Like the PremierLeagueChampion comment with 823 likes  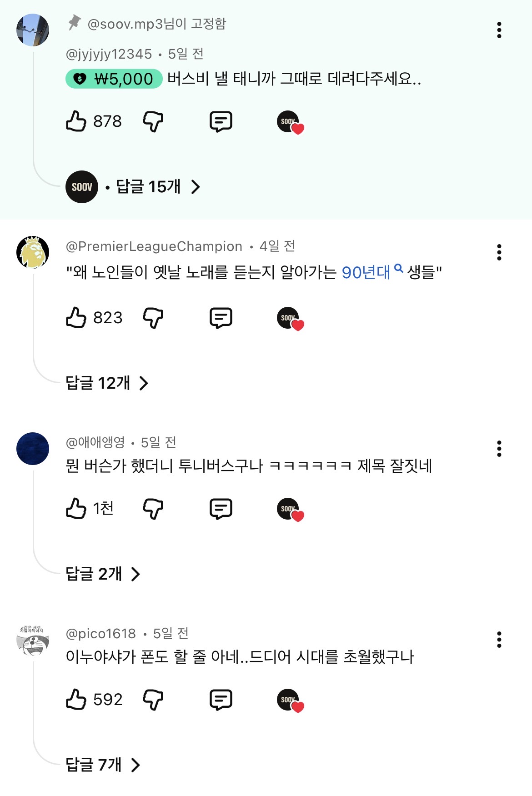pos(76,317)
